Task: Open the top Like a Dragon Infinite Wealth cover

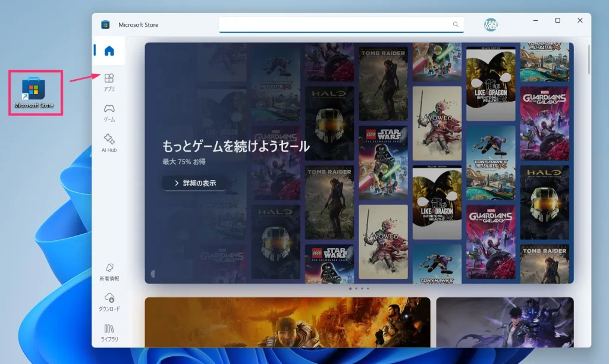Action: (491, 83)
